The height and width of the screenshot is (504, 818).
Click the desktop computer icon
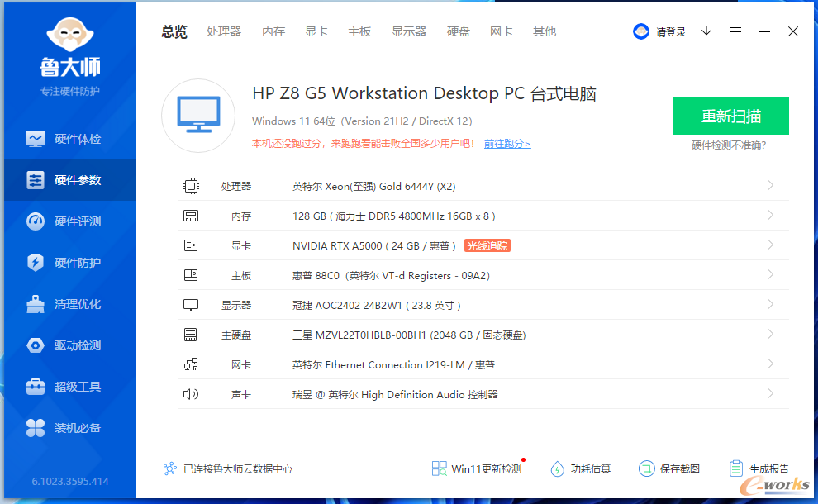tap(198, 116)
